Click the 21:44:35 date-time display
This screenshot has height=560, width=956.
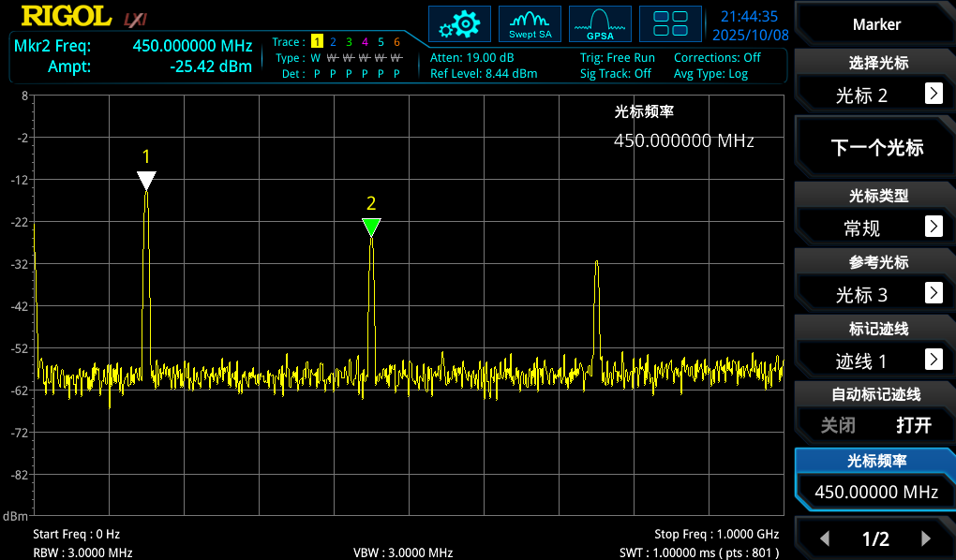pos(750,25)
